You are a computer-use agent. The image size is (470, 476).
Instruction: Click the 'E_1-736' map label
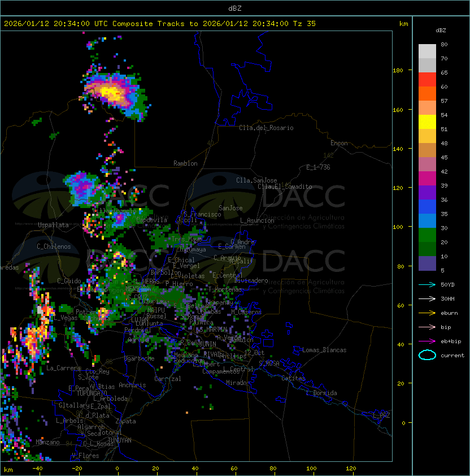coord(318,167)
